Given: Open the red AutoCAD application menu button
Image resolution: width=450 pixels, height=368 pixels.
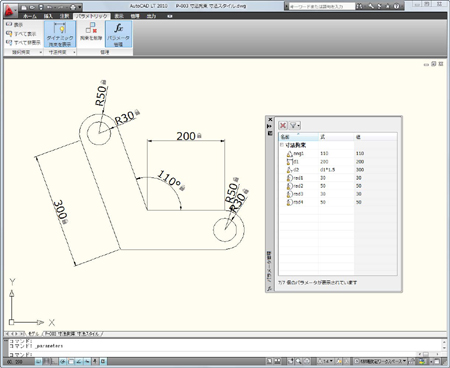Looking at the screenshot, I should click(9, 10).
